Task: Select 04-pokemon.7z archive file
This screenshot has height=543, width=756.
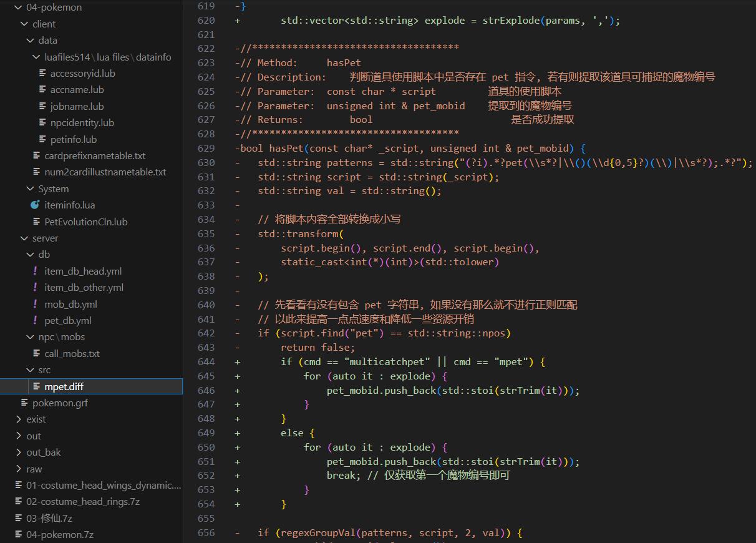Action: point(59,535)
